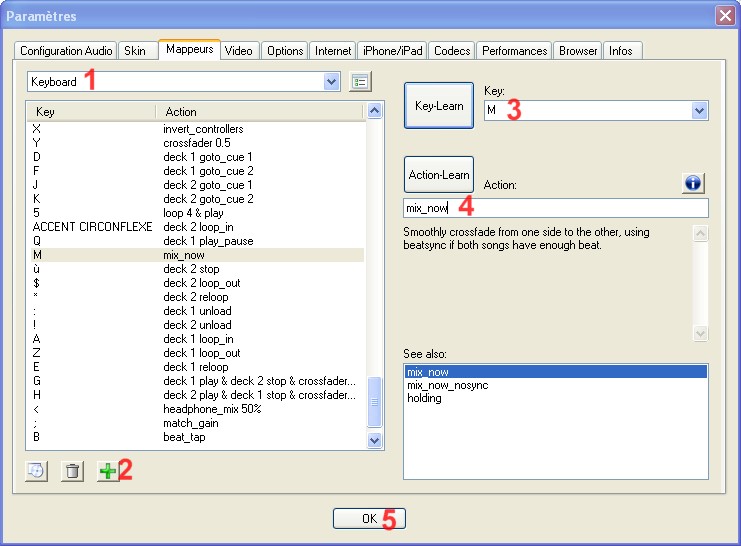Image resolution: width=741 pixels, height=546 pixels.
Task: Click the icon left of the trash can
Action: coord(37,472)
